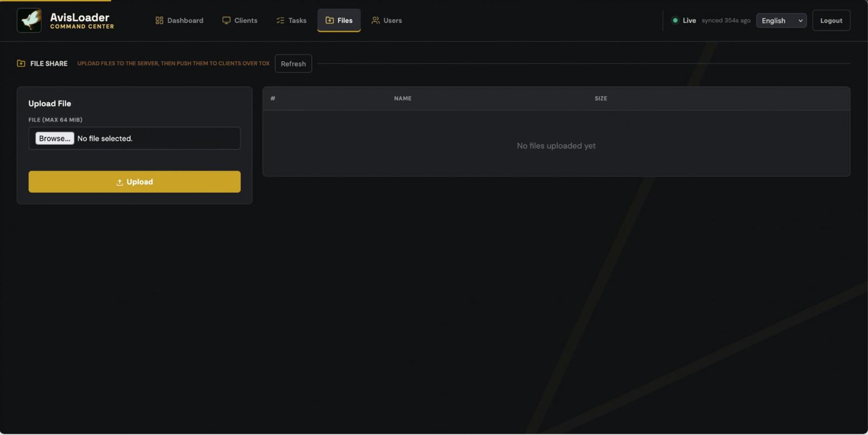Open the English language dropdown
This screenshot has height=435, width=868.
point(781,21)
